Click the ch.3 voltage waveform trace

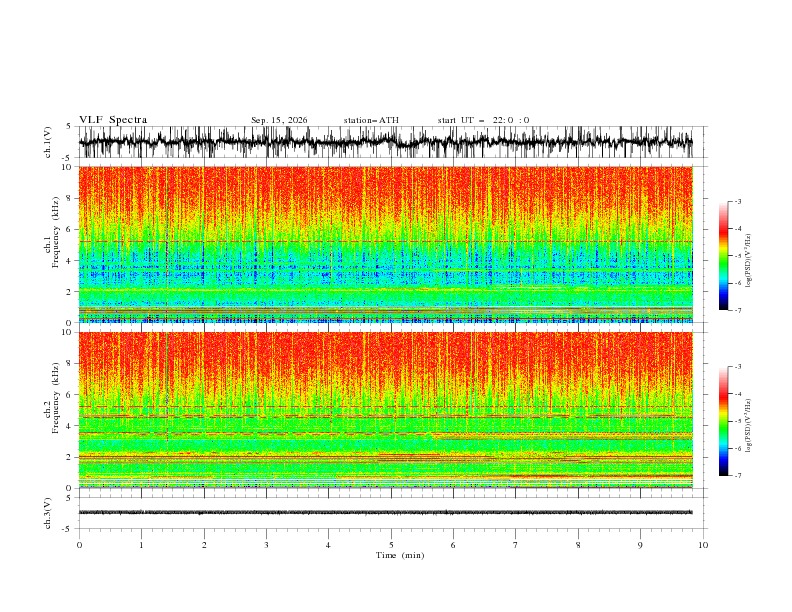tap(385, 513)
